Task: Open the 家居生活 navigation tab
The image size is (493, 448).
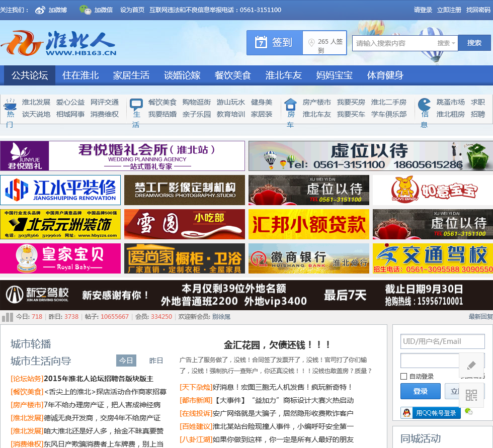Action: pos(131,75)
